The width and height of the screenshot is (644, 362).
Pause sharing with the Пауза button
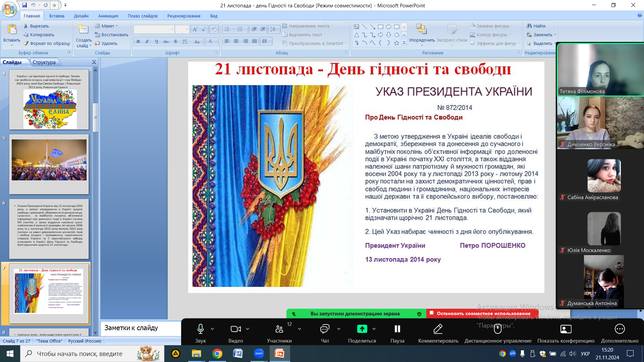397,329
